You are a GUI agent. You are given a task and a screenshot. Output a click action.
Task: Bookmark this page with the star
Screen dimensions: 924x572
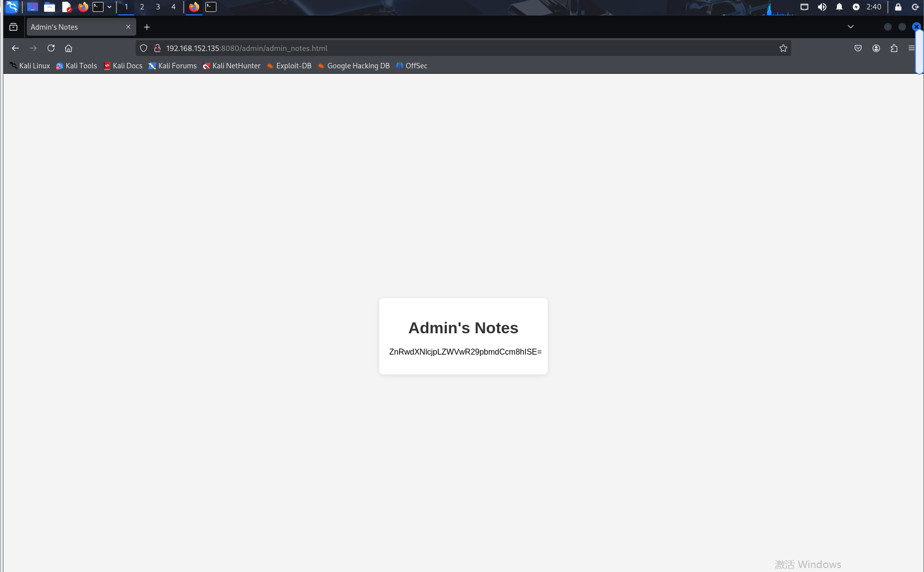pyautogui.click(x=783, y=48)
